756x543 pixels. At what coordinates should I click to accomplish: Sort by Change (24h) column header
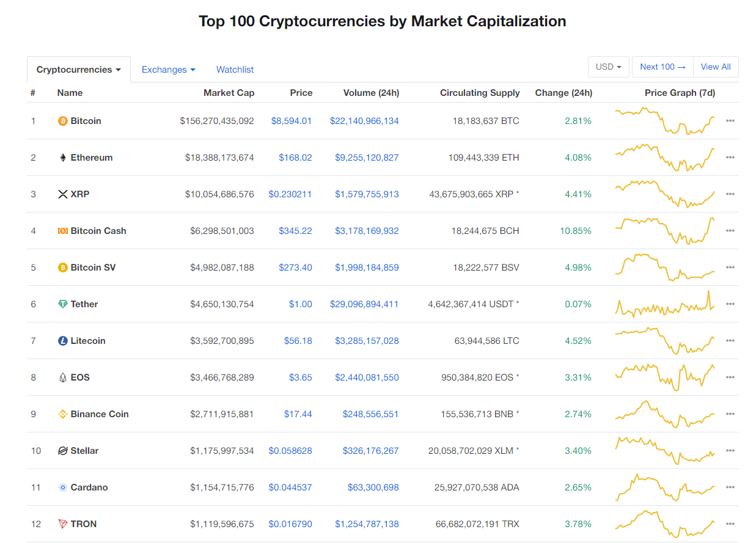563,93
